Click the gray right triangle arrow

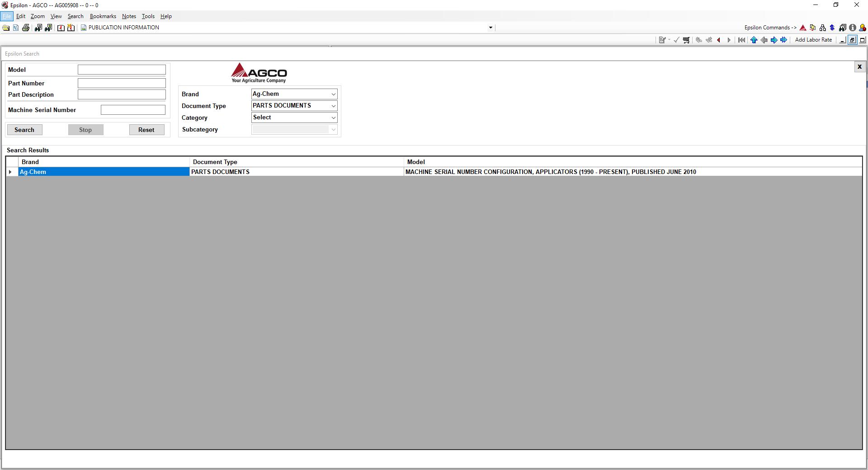tap(729, 40)
